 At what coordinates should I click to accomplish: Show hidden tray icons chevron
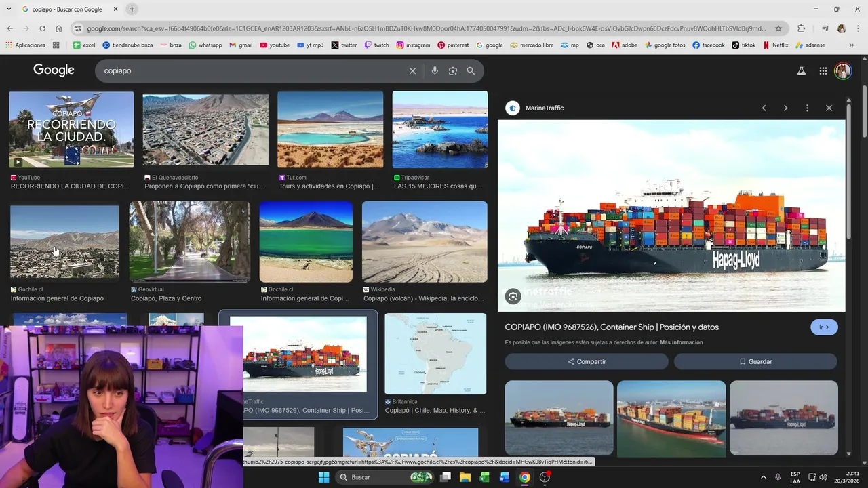[763, 477]
